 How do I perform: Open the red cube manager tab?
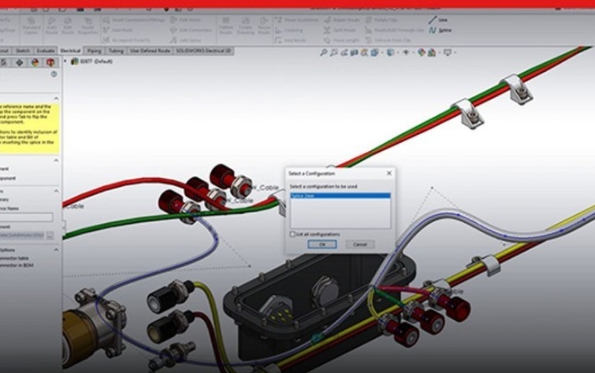pos(50,63)
